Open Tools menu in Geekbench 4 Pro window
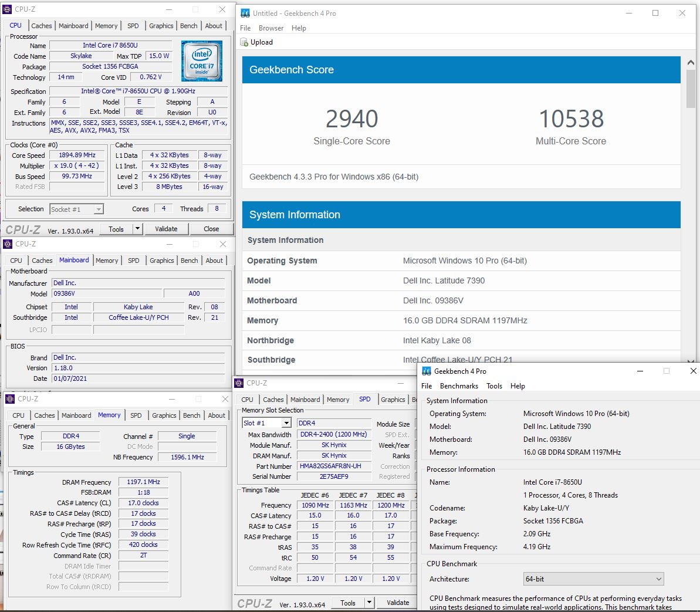Image resolution: width=700 pixels, height=612 pixels. point(494,386)
